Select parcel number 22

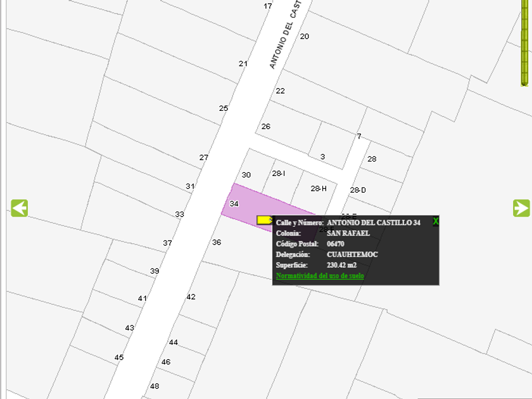pos(280,91)
